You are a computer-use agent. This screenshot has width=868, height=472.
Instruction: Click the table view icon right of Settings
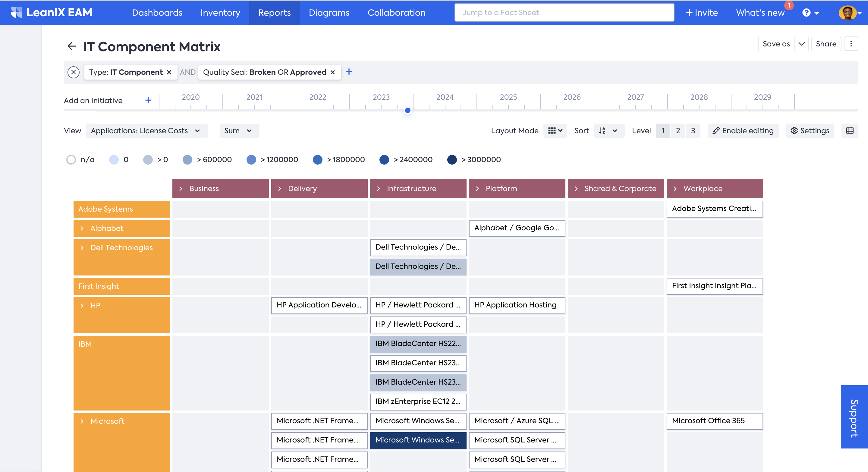coord(850,131)
